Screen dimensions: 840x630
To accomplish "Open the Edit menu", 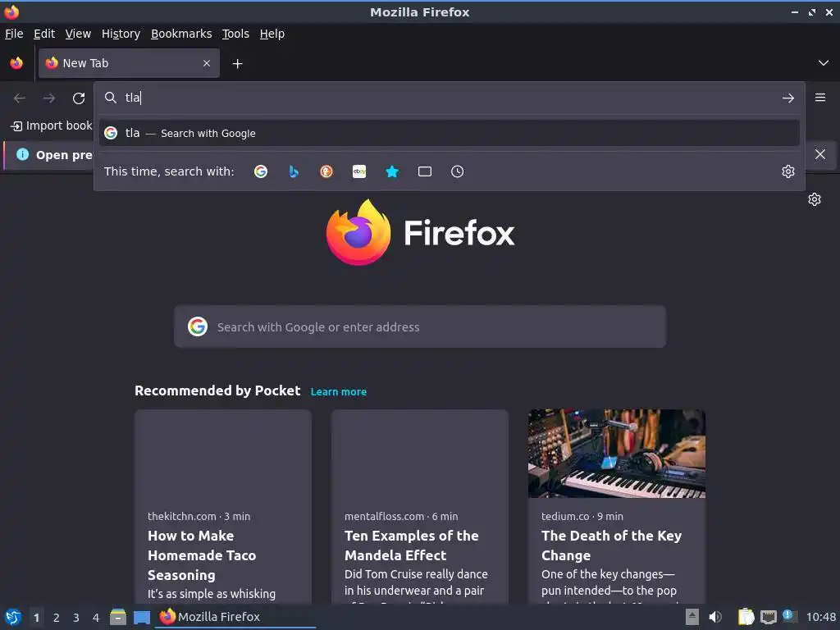I will 44,34.
